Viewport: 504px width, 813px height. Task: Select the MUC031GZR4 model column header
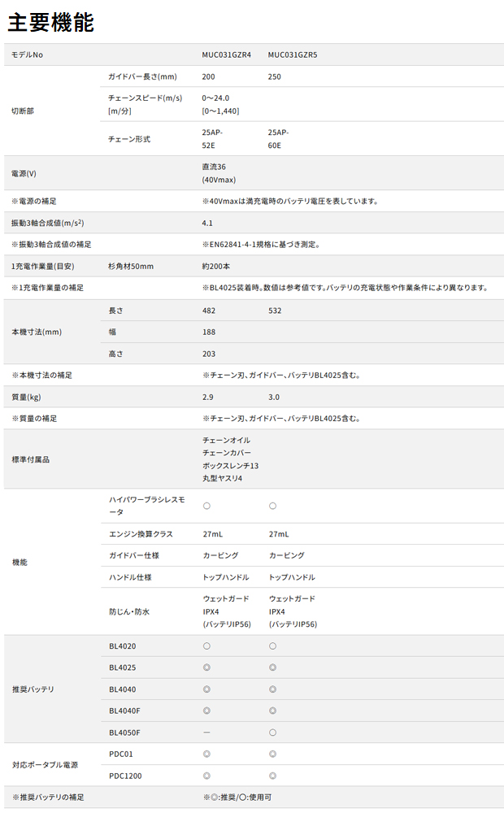[x=226, y=55]
